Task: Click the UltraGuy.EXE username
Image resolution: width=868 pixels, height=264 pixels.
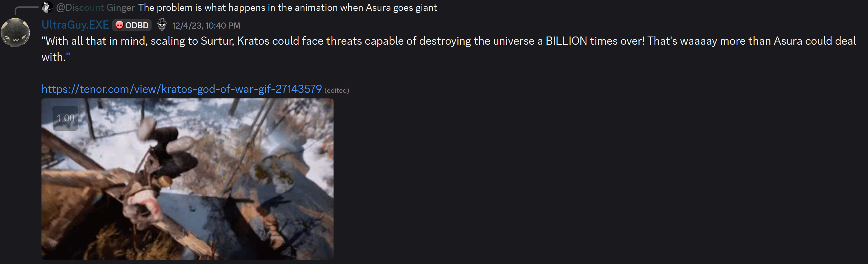Action: coord(75,25)
